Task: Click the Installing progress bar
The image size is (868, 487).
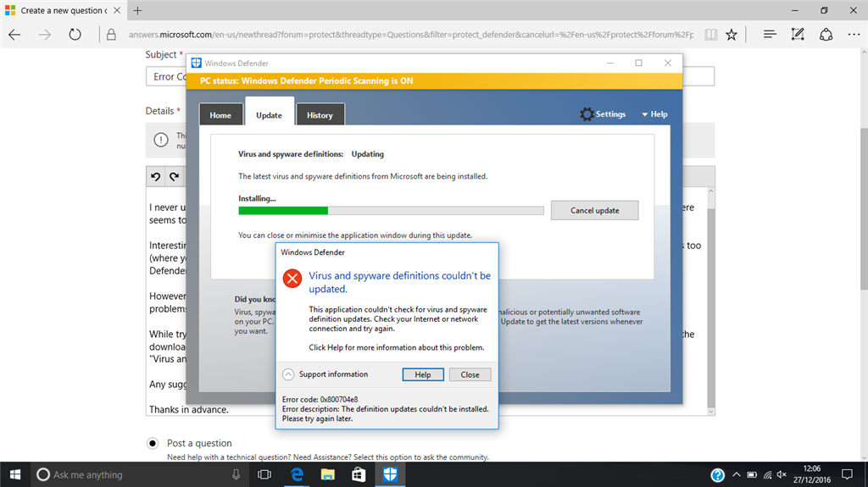Action: click(391, 210)
